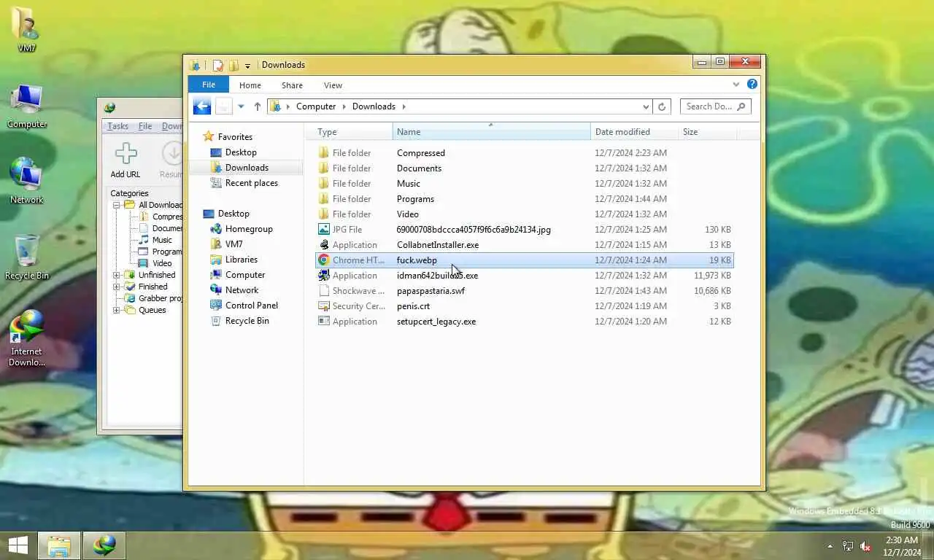Sort by Date modified column header
The image size is (934, 560).
click(x=634, y=132)
